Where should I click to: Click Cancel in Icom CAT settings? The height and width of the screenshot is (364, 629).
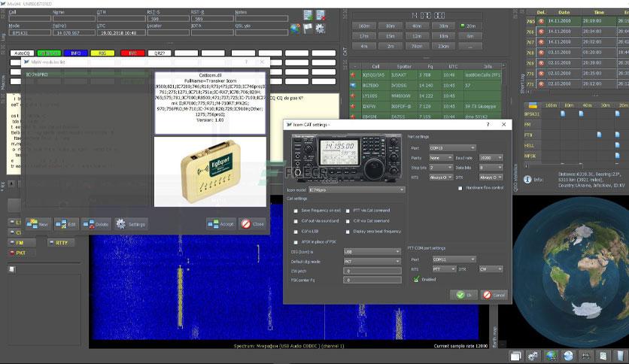pos(494,295)
